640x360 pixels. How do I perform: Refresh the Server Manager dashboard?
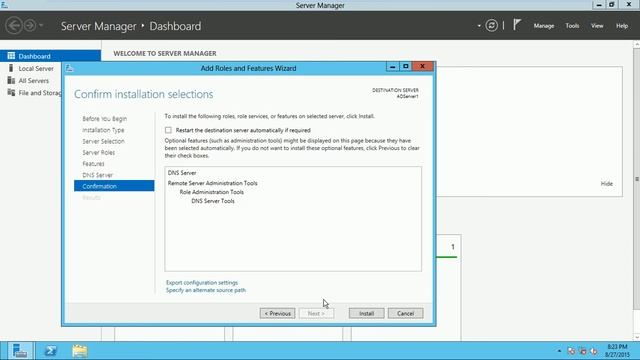click(x=491, y=26)
